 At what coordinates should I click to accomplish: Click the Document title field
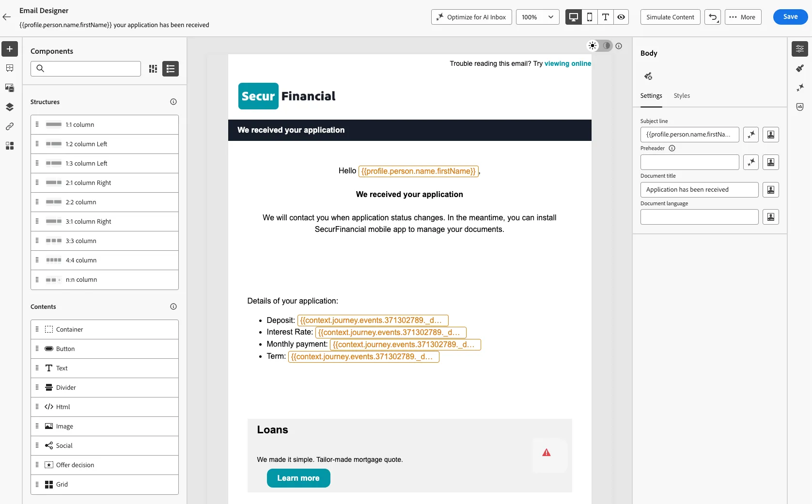pyautogui.click(x=700, y=190)
